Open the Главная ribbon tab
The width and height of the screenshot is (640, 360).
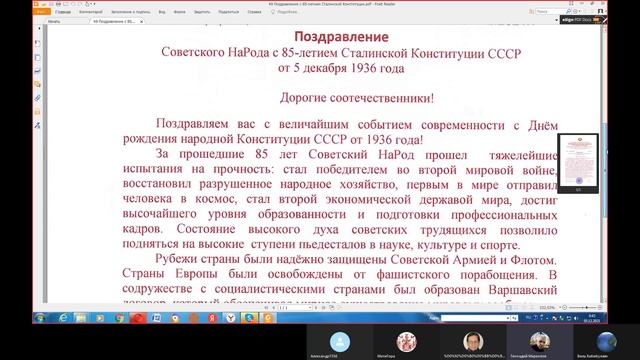click(x=63, y=12)
